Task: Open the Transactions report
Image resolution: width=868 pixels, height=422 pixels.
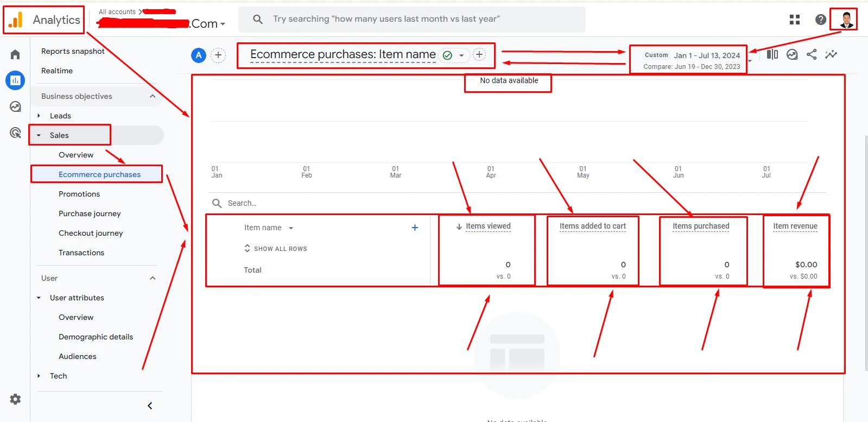Action: (81, 253)
